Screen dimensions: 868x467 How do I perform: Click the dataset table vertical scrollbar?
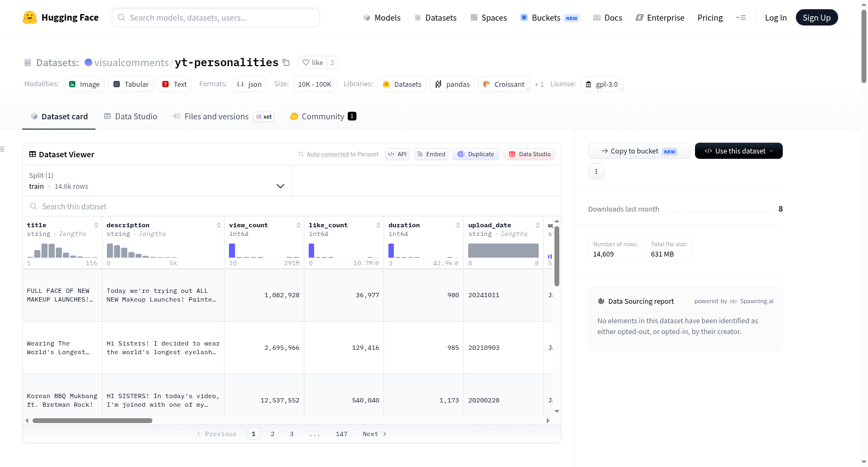tap(557, 256)
